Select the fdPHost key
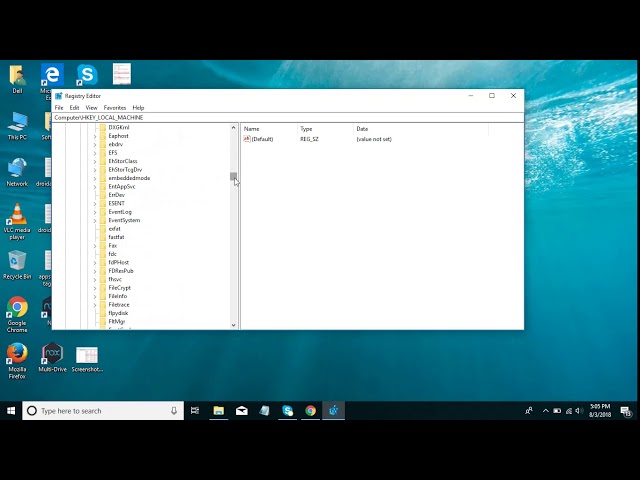640x480 pixels. tap(119, 262)
